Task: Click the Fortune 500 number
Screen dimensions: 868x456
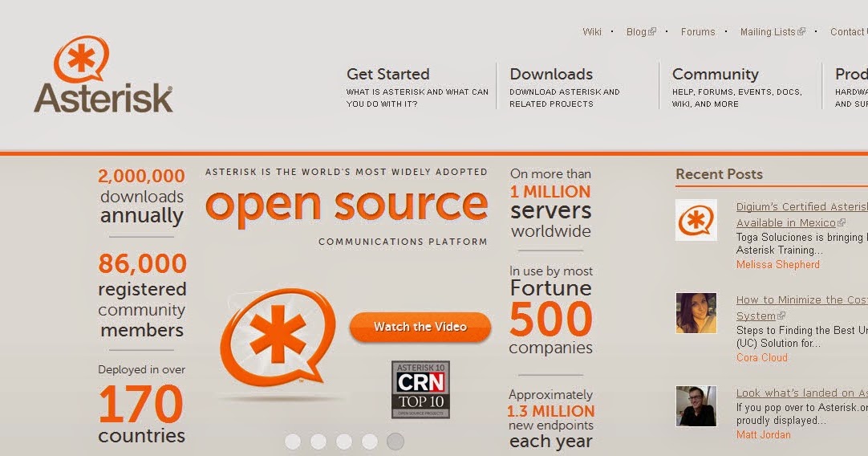Action: (x=551, y=320)
